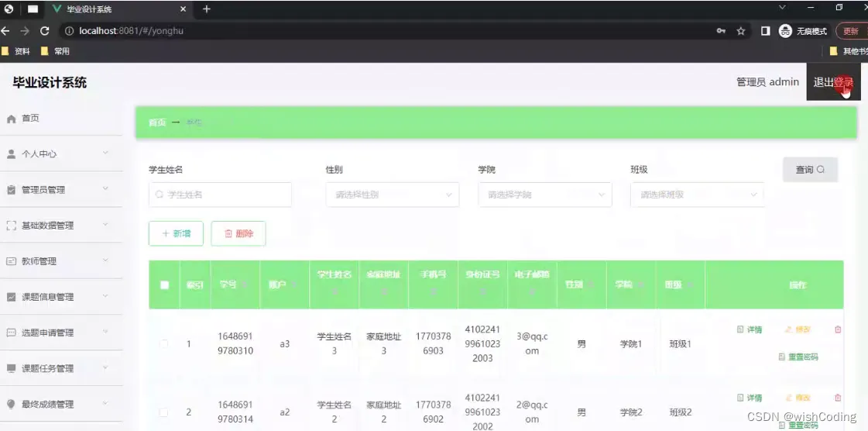Expand 个人中心 using its chevron arrow

click(105, 153)
